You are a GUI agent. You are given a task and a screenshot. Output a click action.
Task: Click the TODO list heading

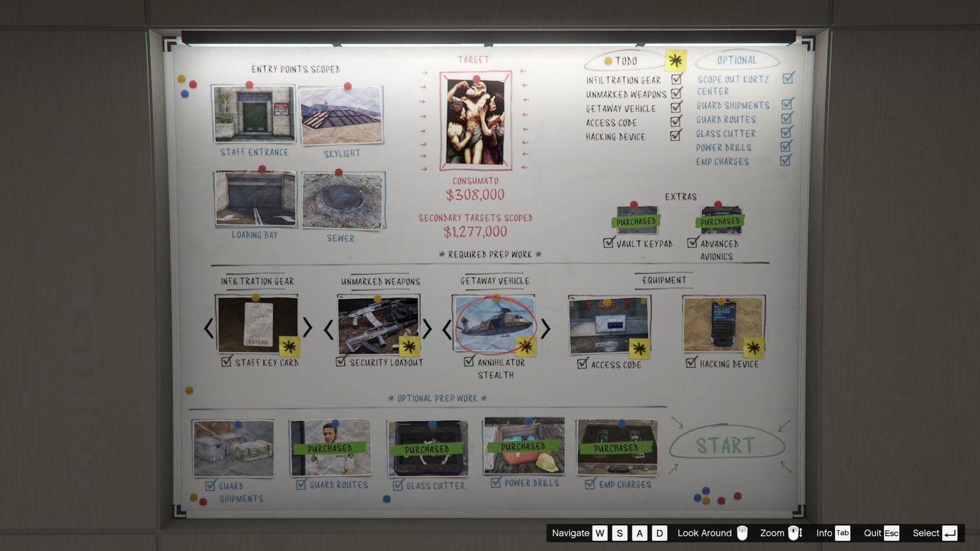pos(625,61)
